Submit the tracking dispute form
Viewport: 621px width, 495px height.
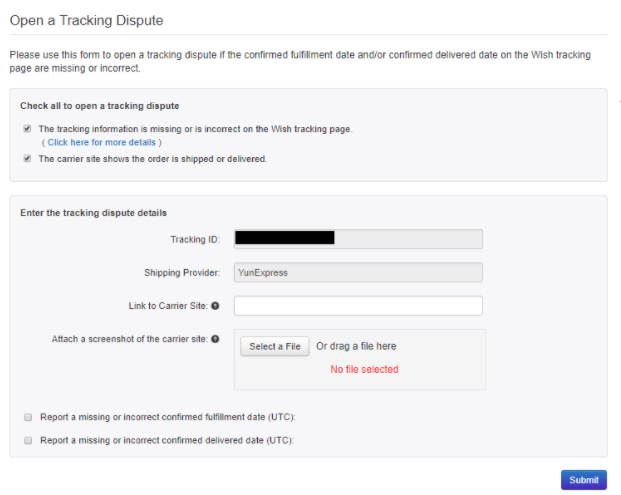coord(583,480)
